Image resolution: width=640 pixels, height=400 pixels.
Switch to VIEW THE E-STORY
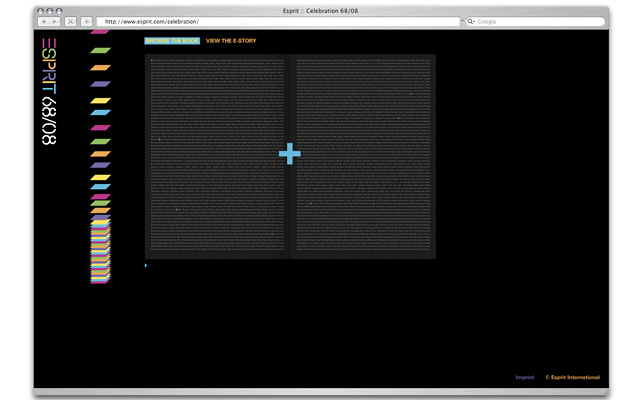tap(231, 41)
